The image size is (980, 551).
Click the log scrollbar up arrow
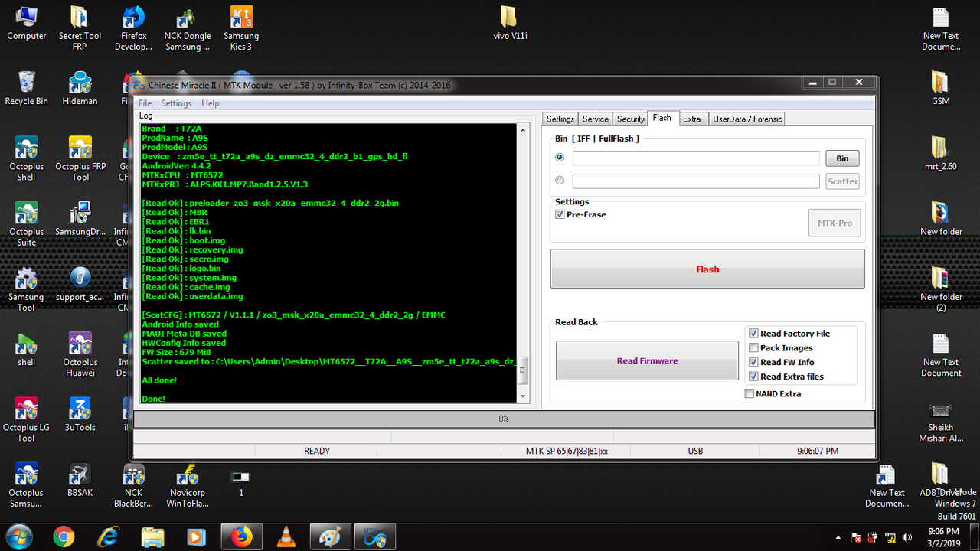point(524,130)
